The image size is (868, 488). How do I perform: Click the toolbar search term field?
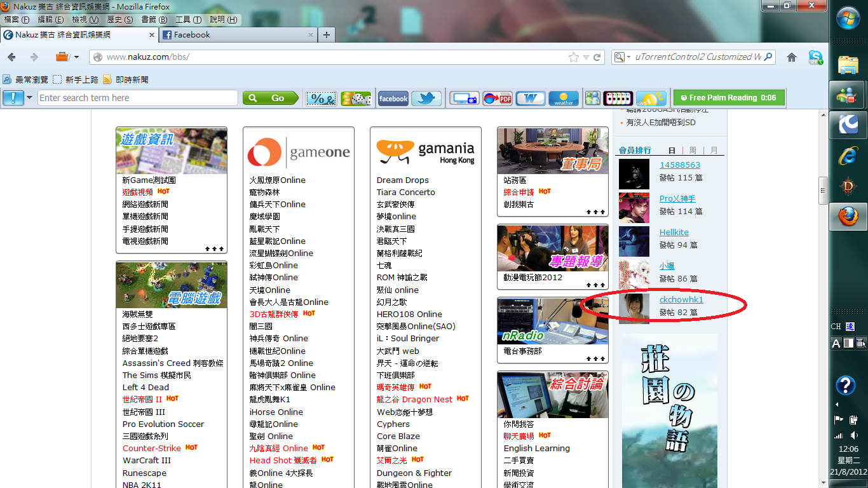[x=138, y=98]
